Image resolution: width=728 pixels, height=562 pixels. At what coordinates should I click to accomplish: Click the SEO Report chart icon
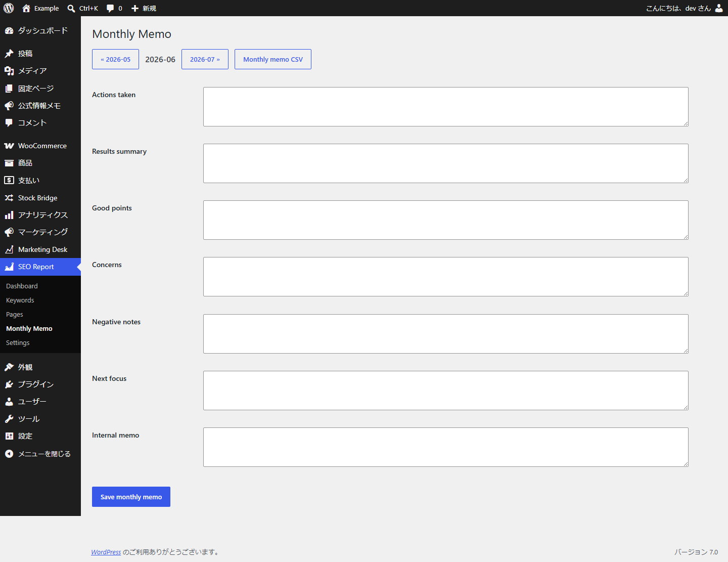coord(9,267)
